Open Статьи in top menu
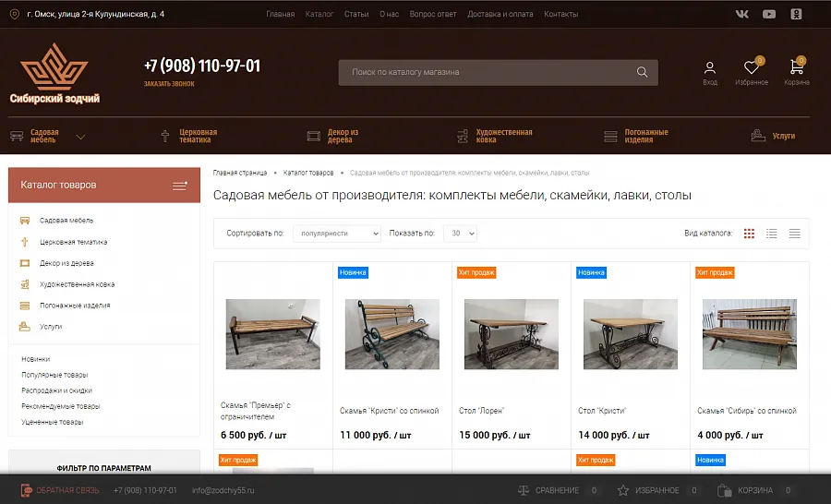The height and width of the screenshot is (504, 831). click(x=356, y=15)
